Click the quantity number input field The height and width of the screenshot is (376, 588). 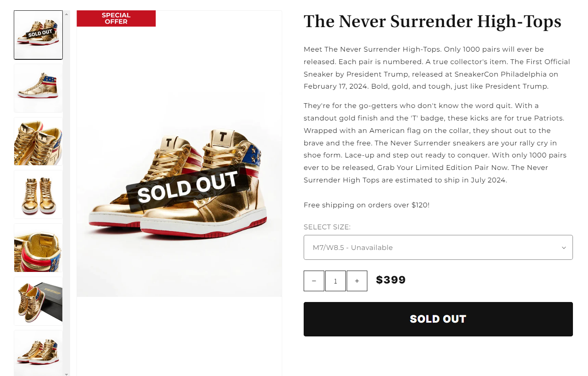coord(336,281)
